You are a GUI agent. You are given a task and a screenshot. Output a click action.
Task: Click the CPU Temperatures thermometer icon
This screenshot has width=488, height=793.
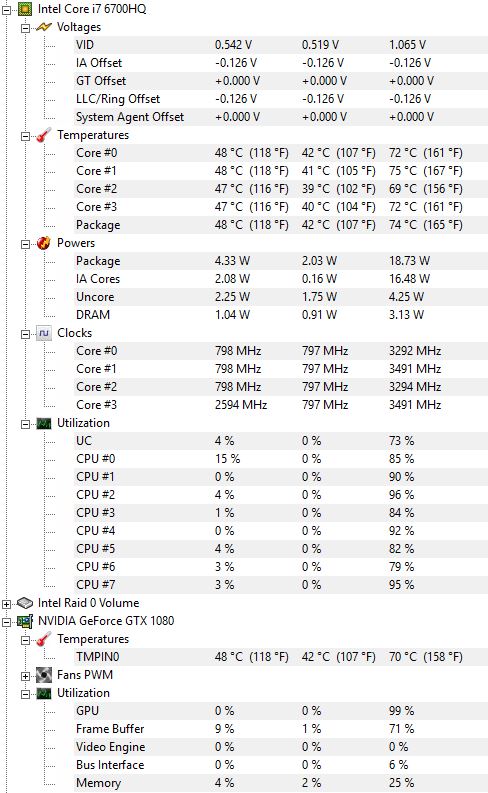point(44,135)
